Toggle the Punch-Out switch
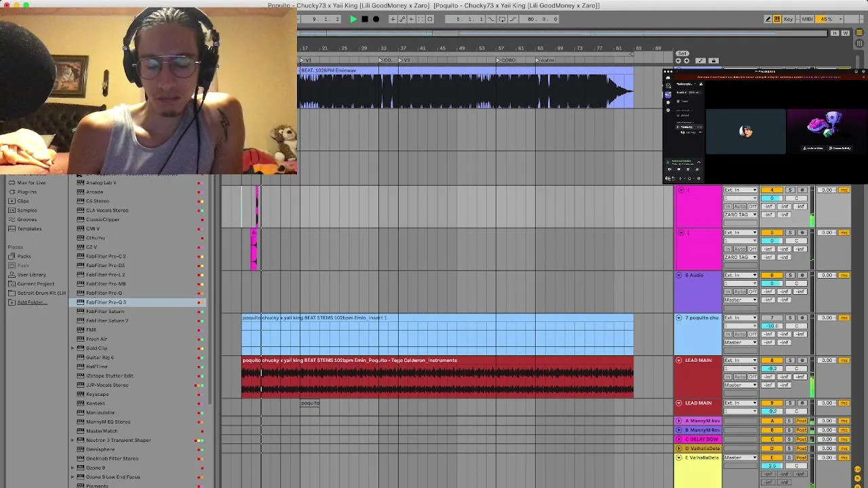868x488 pixels. tap(513, 19)
